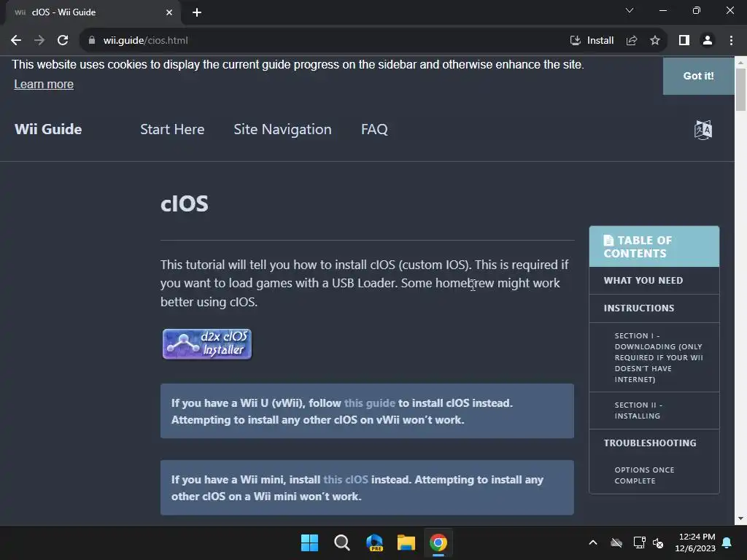Open Chrome's three-dot menu
The height and width of the screenshot is (560, 747).
[x=731, y=41]
